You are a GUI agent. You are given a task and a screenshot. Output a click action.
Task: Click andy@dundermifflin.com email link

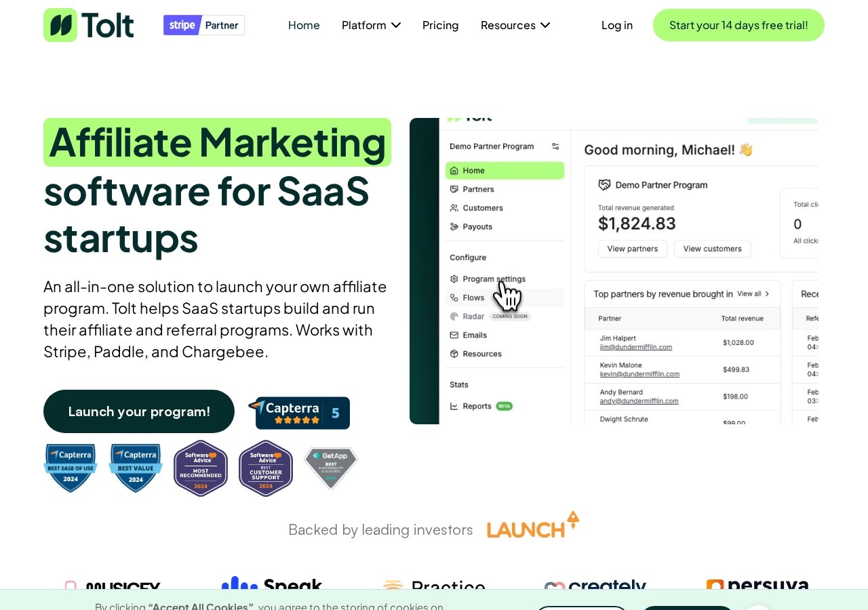(639, 401)
